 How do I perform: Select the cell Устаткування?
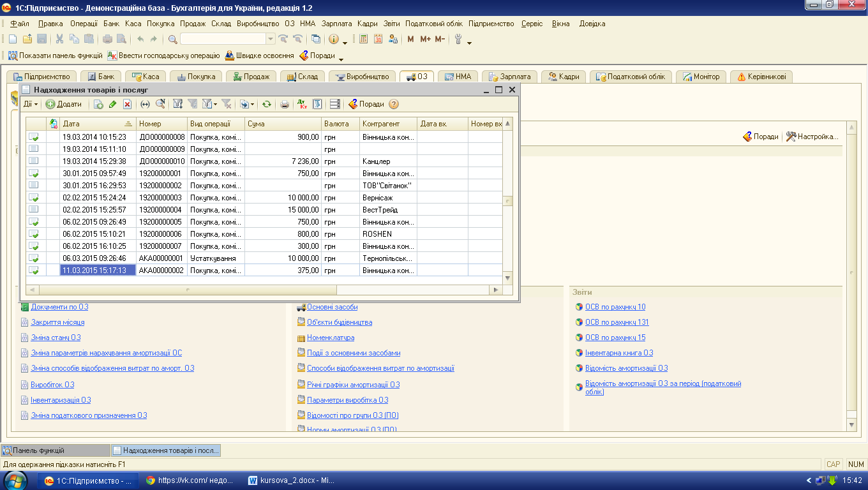216,258
